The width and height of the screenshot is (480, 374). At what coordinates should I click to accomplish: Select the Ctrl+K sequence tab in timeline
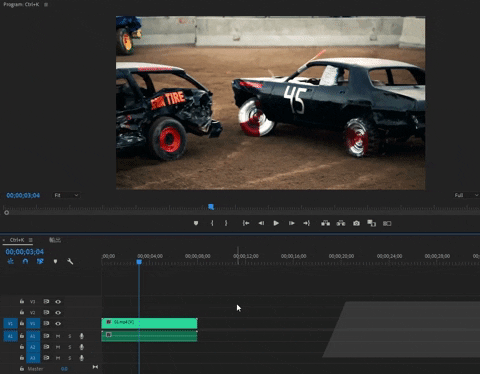coord(17,240)
